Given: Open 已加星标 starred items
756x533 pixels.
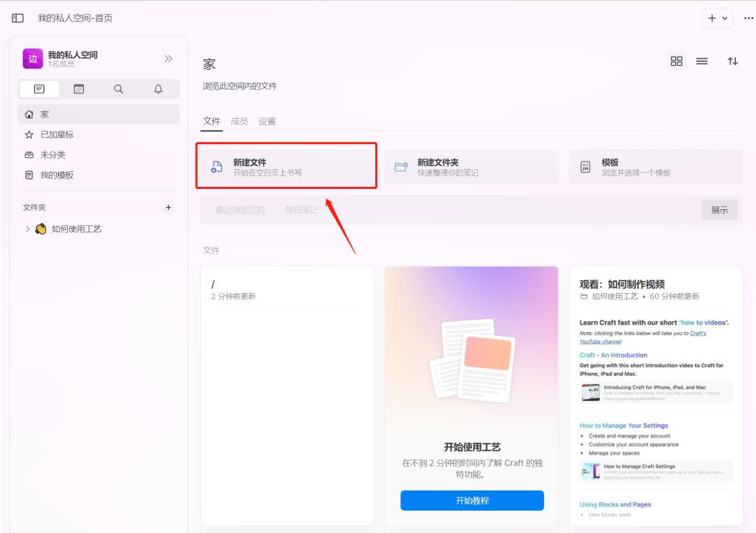Looking at the screenshot, I should (x=99, y=134).
